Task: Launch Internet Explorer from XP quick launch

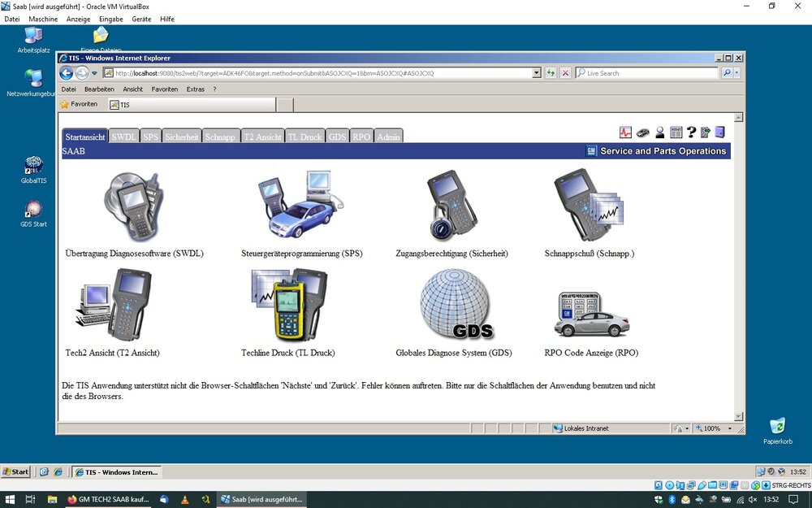Action: click(x=58, y=471)
